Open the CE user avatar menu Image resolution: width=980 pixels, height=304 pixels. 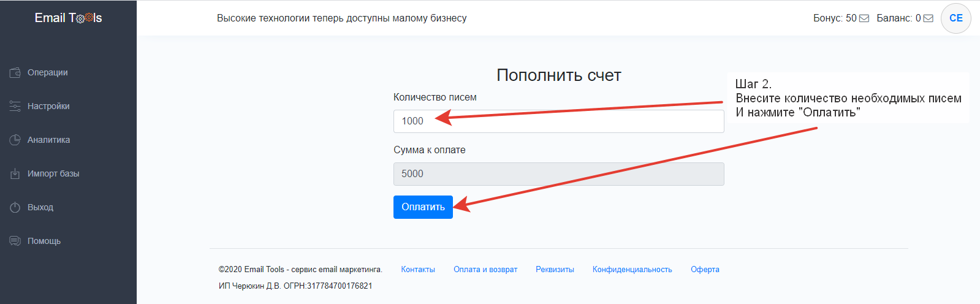pos(955,18)
